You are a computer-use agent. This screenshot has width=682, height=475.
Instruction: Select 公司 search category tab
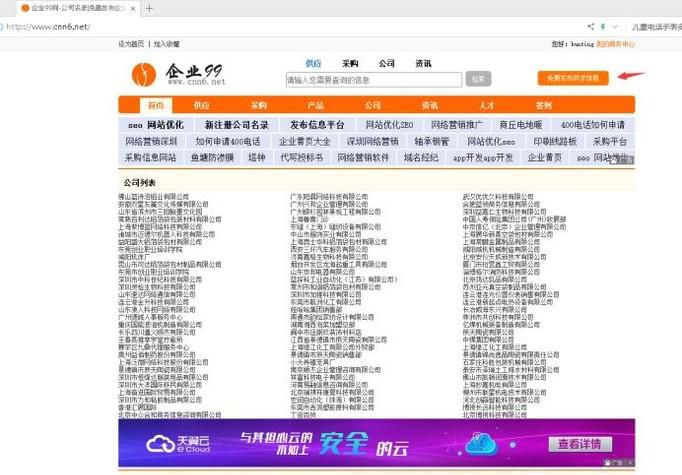coord(386,64)
